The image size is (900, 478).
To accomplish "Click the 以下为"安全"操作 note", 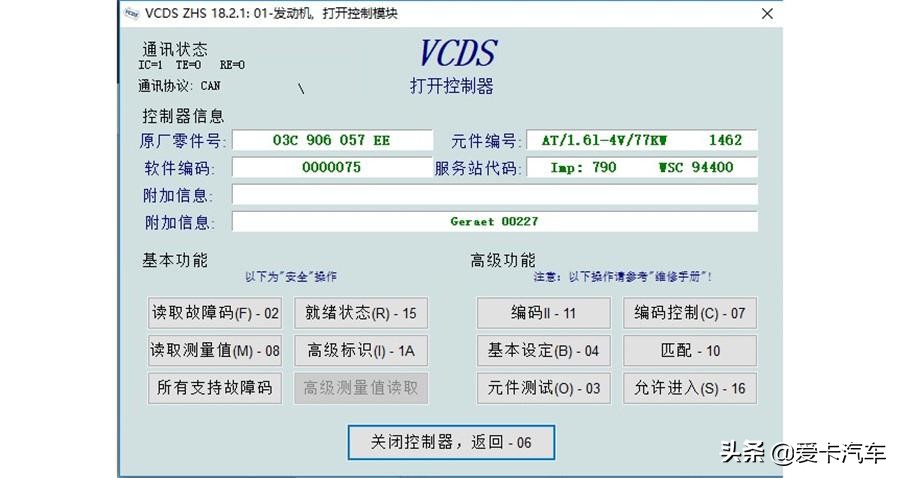I will [291, 277].
